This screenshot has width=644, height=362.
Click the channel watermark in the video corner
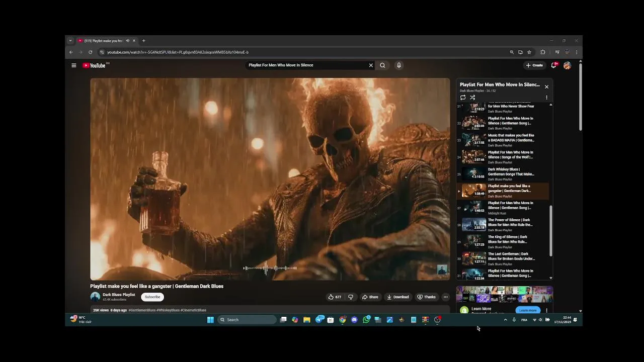coord(442,270)
